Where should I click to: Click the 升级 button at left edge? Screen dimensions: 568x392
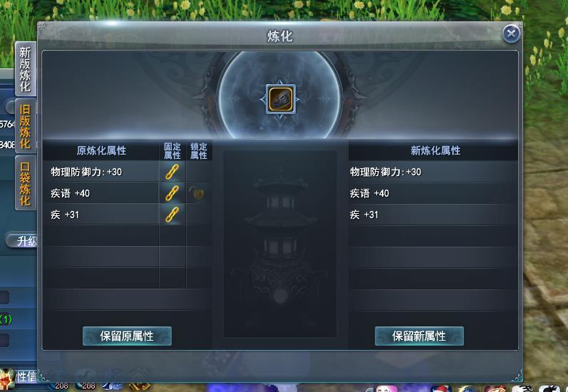click(x=21, y=241)
